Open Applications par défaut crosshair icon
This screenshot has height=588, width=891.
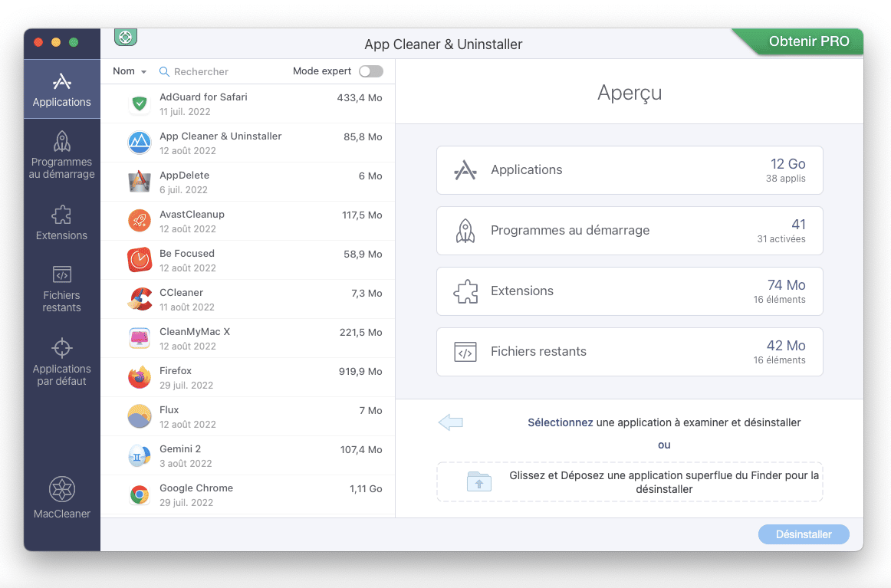[x=61, y=348]
